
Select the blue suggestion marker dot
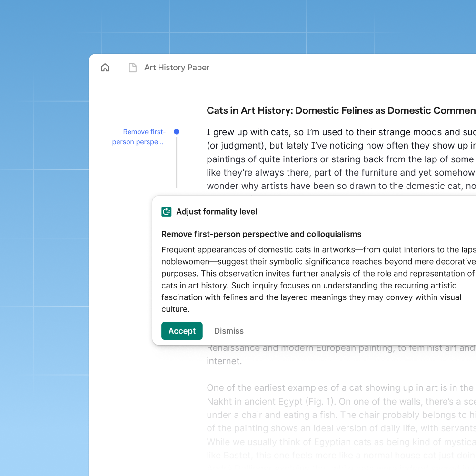click(177, 132)
